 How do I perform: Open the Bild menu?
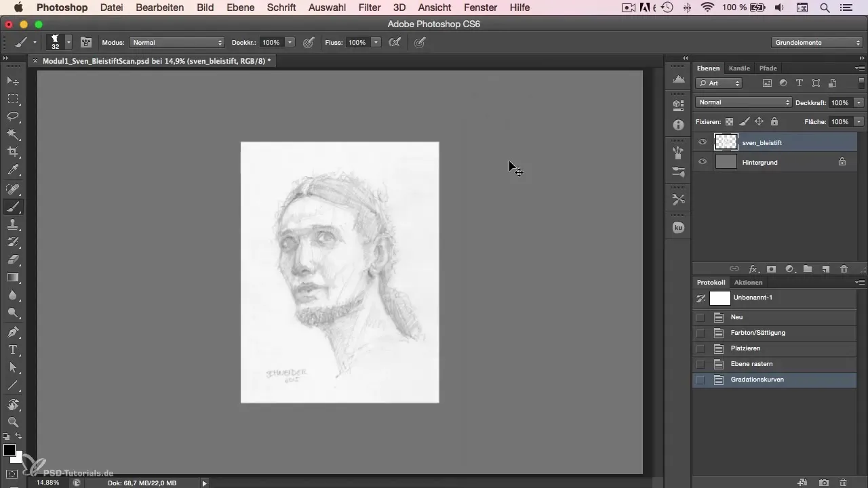[205, 7]
